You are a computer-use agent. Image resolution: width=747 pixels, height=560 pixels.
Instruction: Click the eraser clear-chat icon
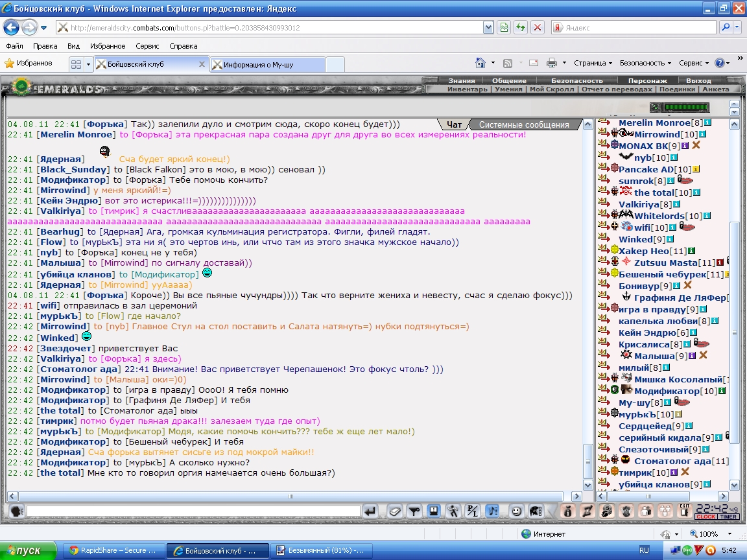pyautogui.click(x=394, y=511)
